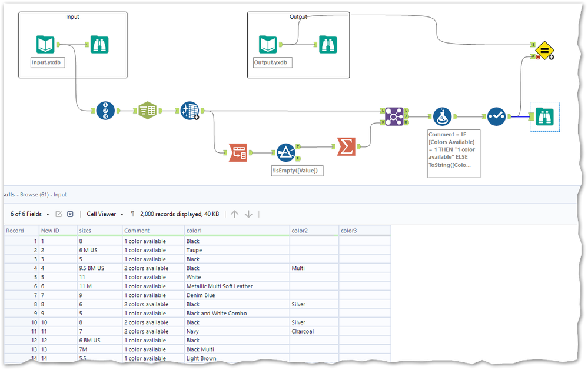Select the Record ID tool in the workflow
This screenshot has width=588, height=370.
[x=106, y=110]
